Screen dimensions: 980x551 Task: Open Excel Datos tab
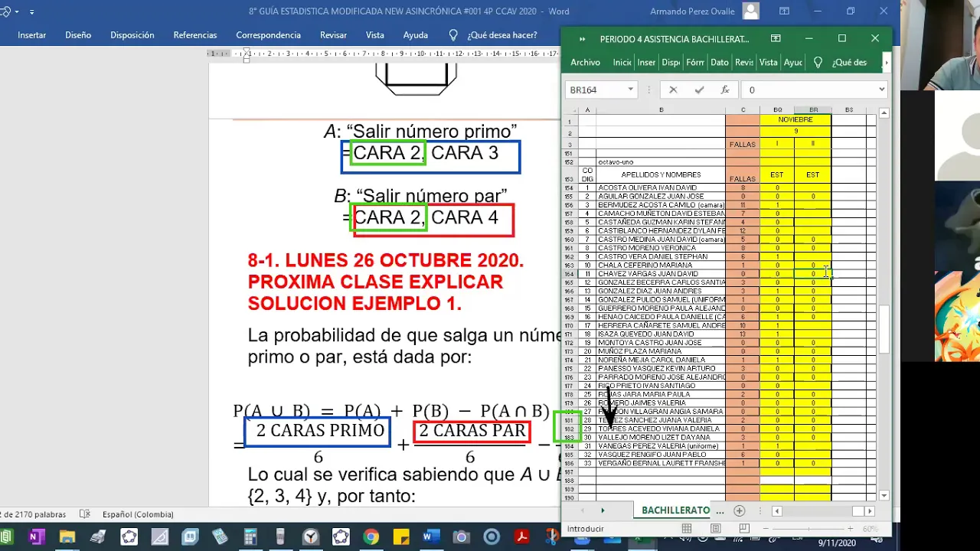(x=720, y=63)
